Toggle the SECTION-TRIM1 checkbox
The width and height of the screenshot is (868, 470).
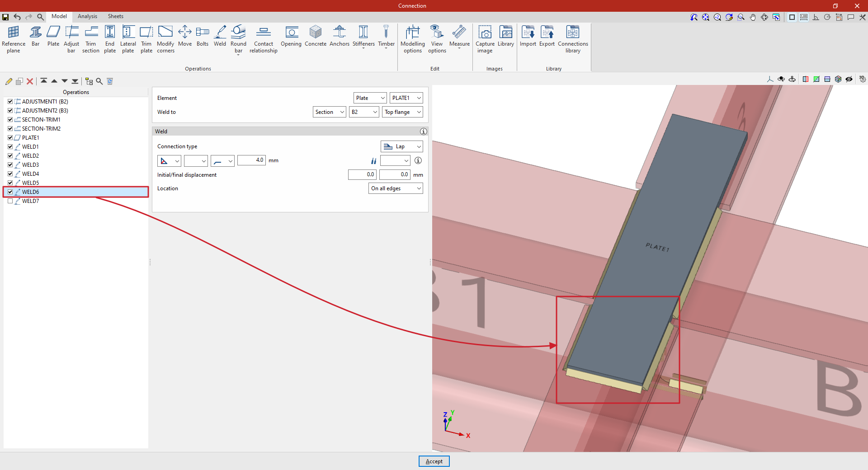(x=10, y=120)
